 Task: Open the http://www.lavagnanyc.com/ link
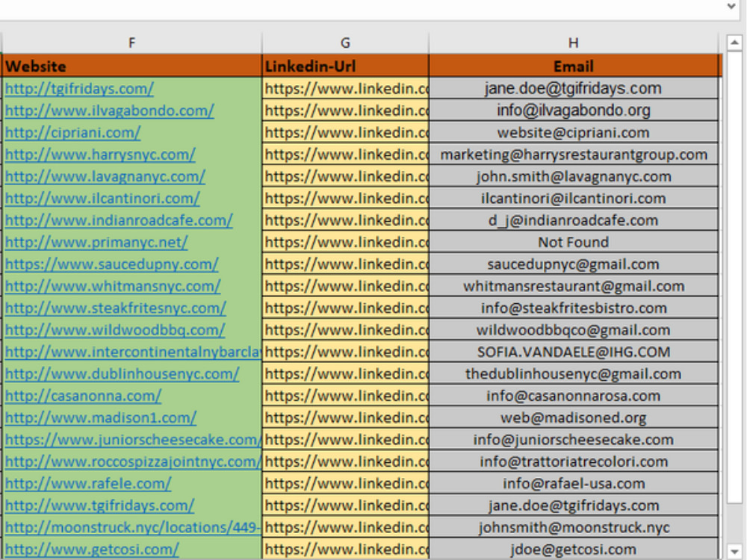tap(105, 176)
